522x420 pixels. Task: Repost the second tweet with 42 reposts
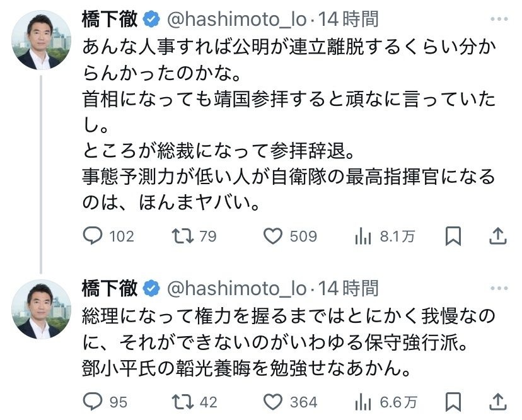tap(182, 401)
